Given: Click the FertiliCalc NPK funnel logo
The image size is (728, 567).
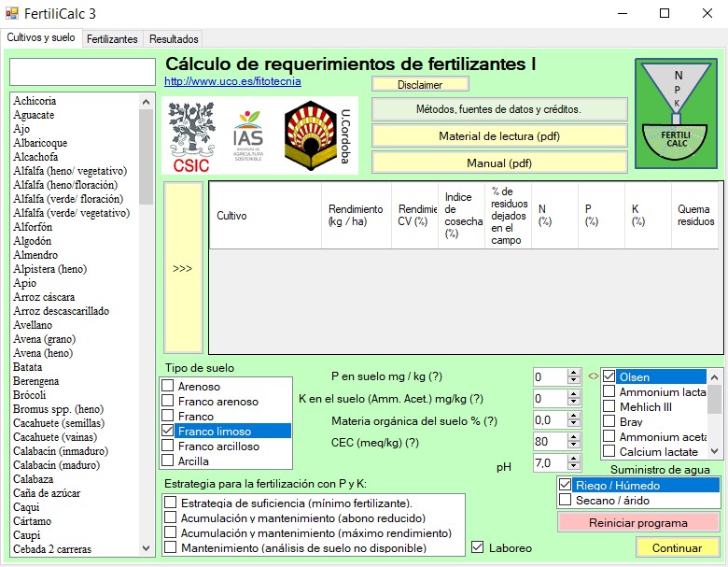Looking at the screenshot, I should (x=676, y=113).
